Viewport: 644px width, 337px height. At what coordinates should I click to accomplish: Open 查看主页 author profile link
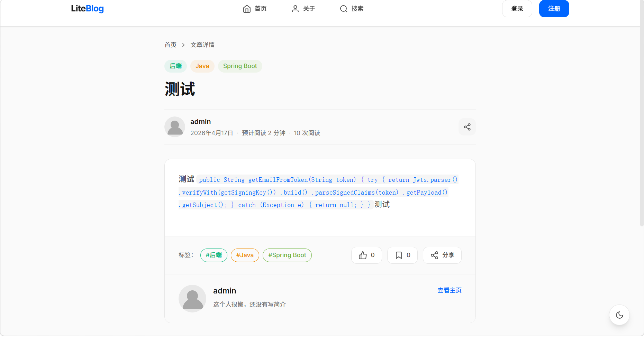pyautogui.click(x=449, y=290)
